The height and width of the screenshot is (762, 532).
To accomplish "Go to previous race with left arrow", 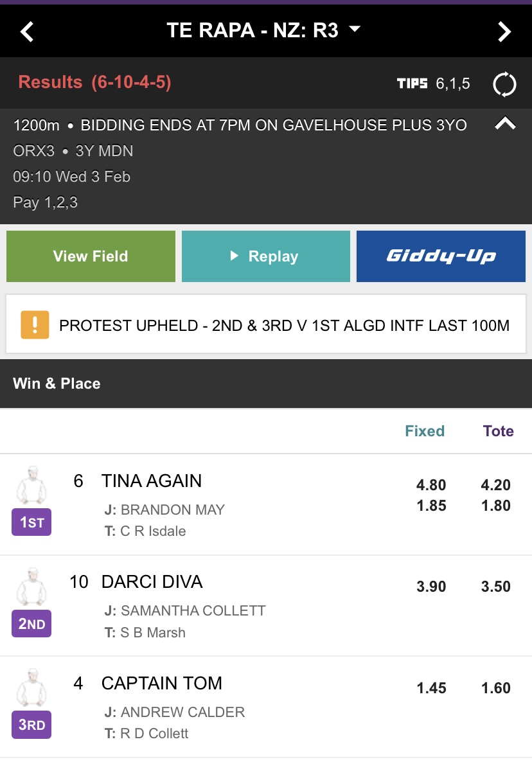I will (x=27, y=31).
